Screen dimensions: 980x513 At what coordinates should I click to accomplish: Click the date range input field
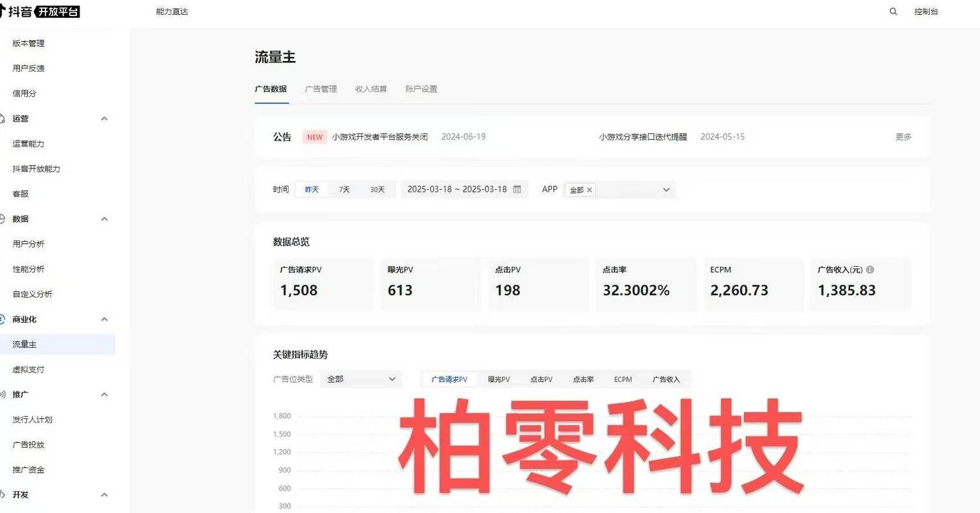(x=464, y=189)
